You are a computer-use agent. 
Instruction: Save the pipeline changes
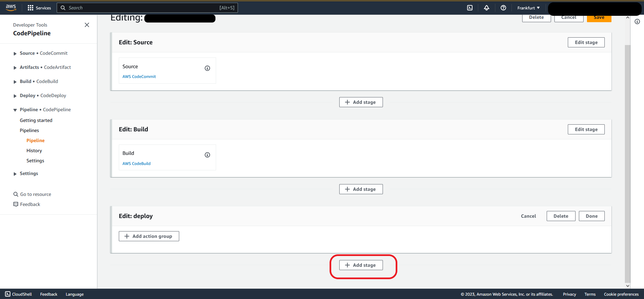[x=599, y=18]
